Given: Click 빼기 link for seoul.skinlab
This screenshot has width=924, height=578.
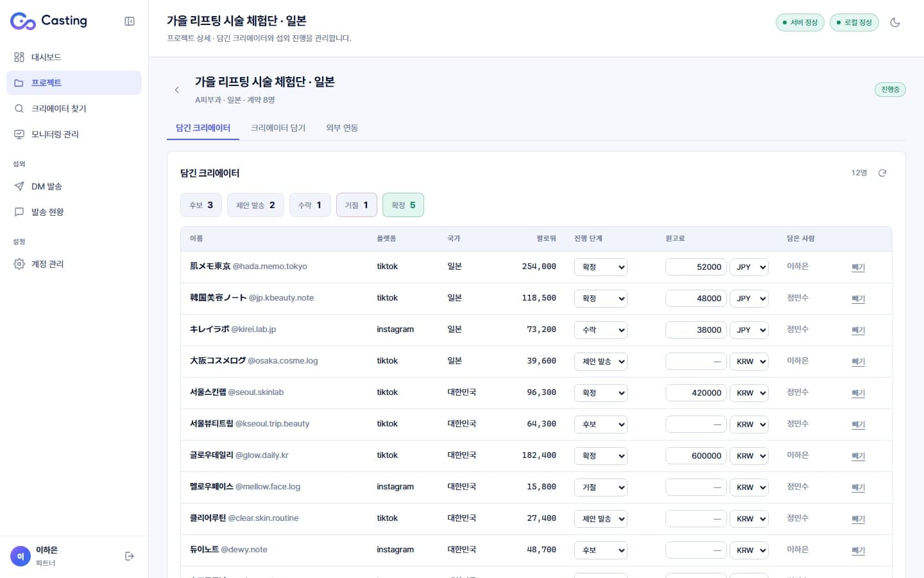Looking at the screenshot, I should (859, 393).
